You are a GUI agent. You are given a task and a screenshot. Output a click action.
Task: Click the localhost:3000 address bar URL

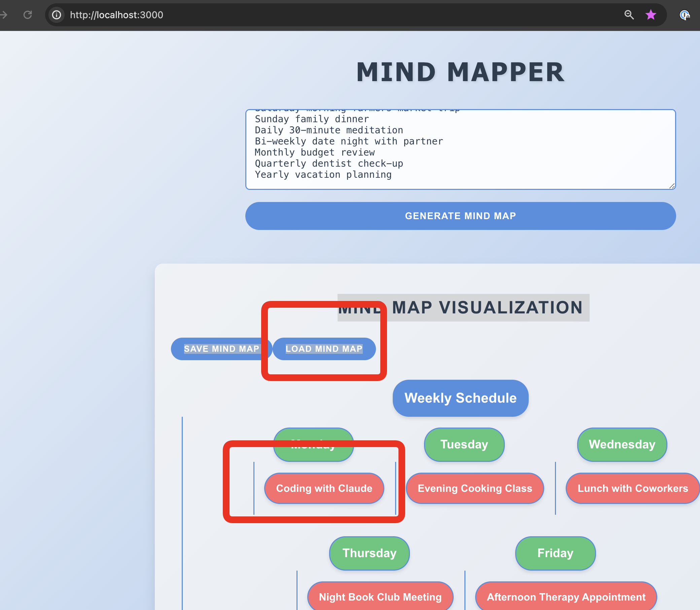(x=116, y=15)
